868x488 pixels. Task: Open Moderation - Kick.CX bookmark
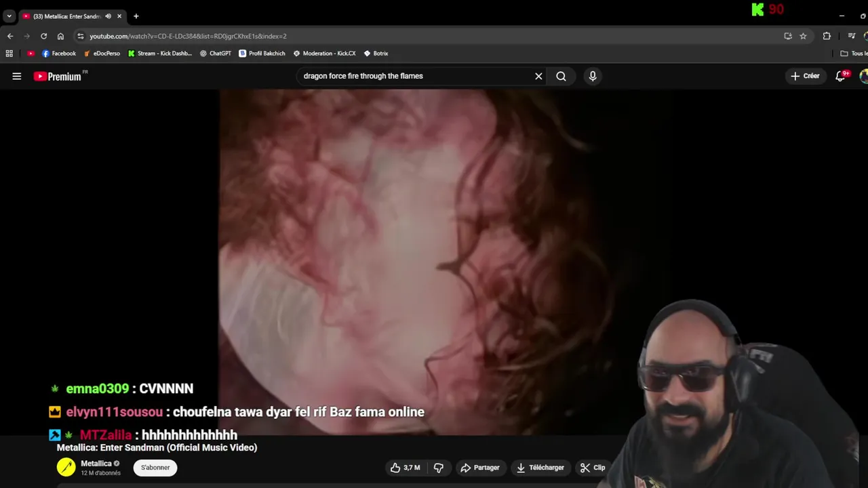pyautogui.click(x=324, y=54)
